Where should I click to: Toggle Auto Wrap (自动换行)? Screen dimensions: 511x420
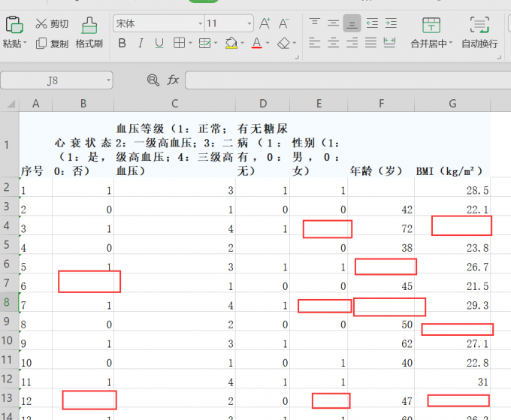coord(479,32)
